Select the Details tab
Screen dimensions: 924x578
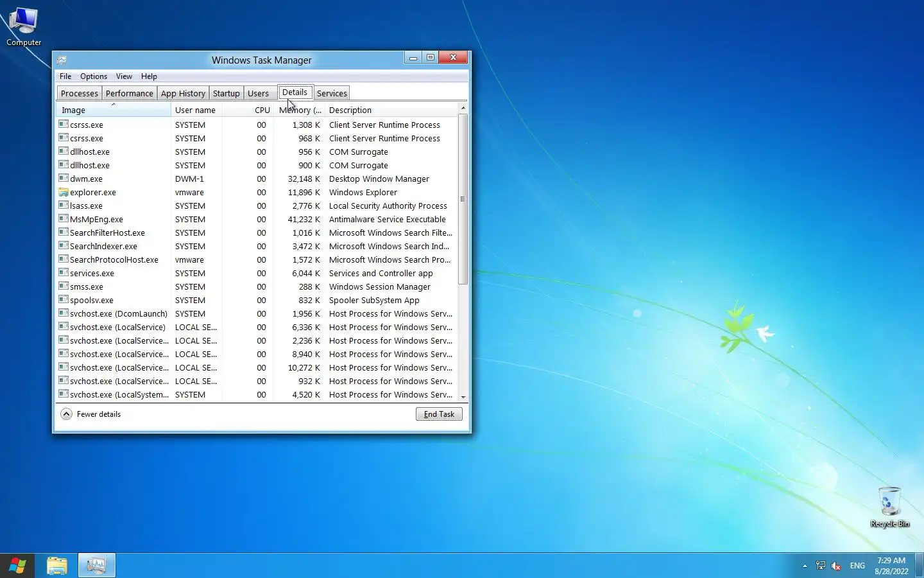point(295,92)
